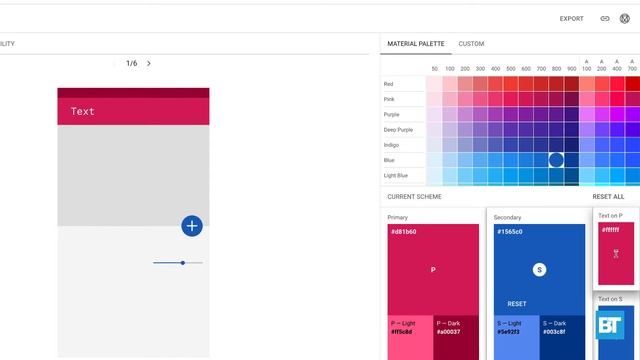640x360 pixels.
Task: Click the Primary color block #d81b60
Action: (x=433, y=269)
